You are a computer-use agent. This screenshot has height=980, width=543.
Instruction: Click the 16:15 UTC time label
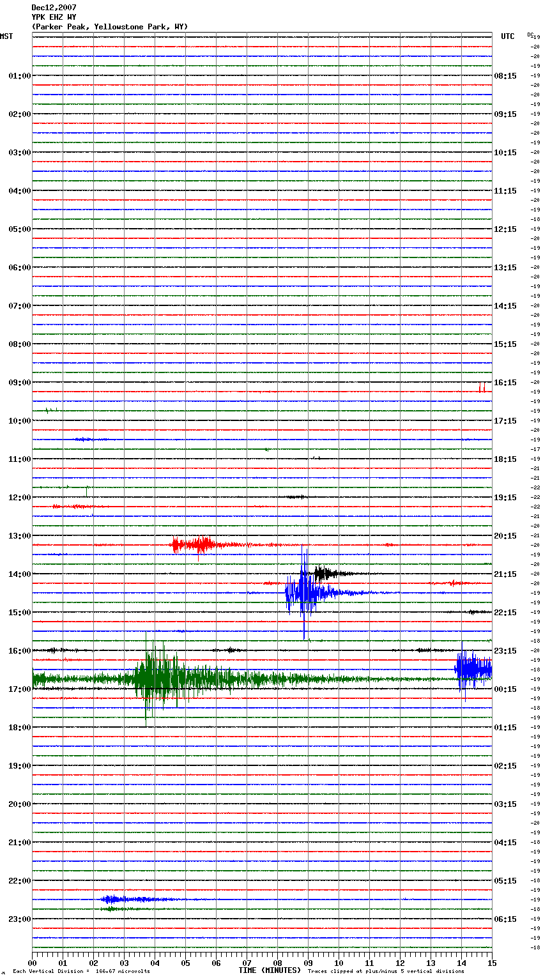click(505, 383)
